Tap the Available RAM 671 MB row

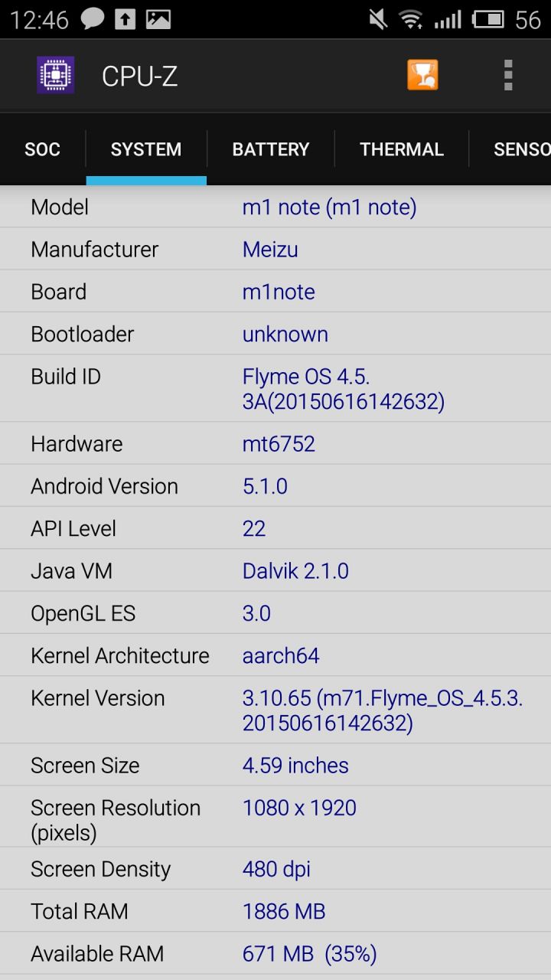coord(275,953)
